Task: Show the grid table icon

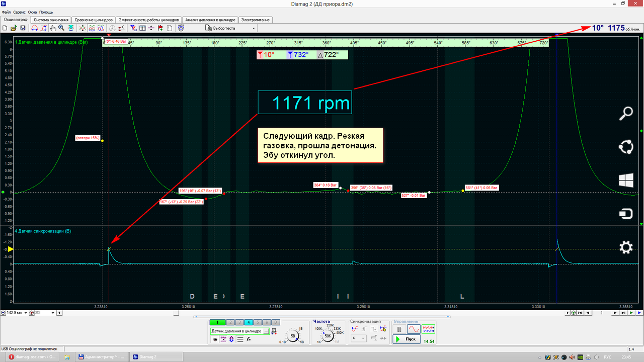Action: point(142,28)
